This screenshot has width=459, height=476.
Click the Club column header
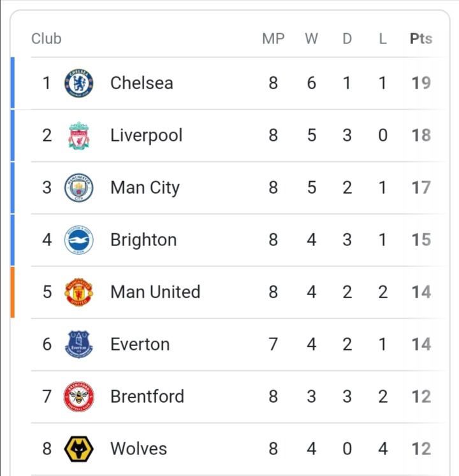[x=47, y=39]
